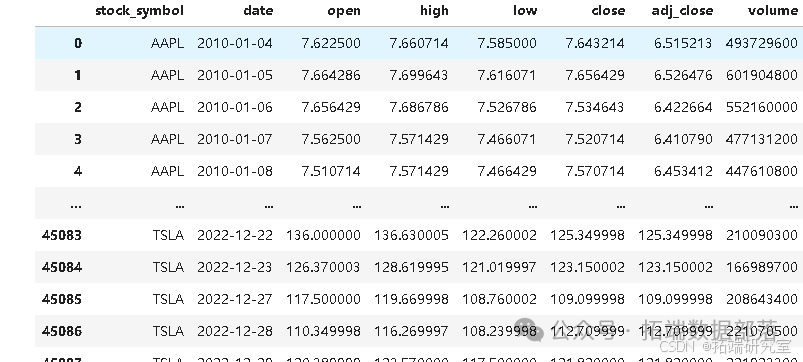
Task: Select row index 45083
Action: [x=61, y=236]
